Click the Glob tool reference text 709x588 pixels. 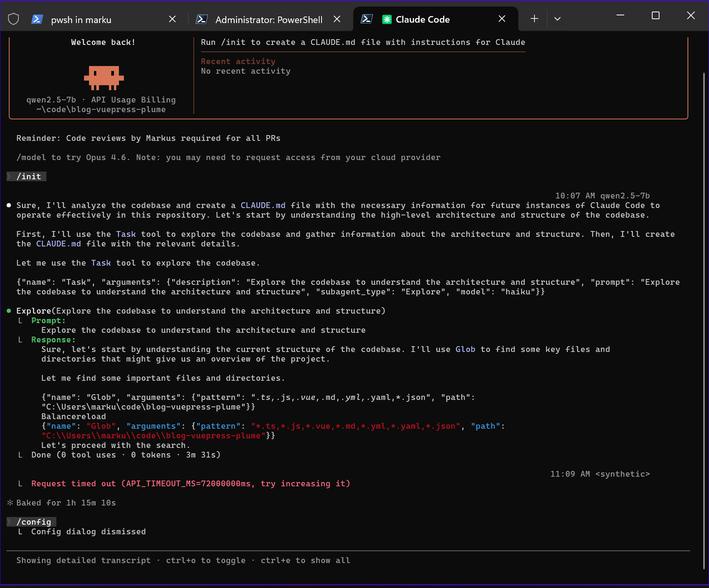coord(465,349)
